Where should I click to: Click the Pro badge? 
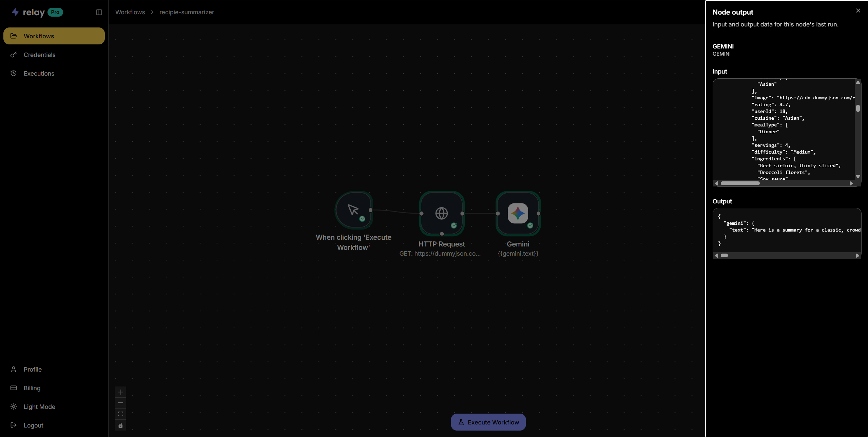(55, 12)
